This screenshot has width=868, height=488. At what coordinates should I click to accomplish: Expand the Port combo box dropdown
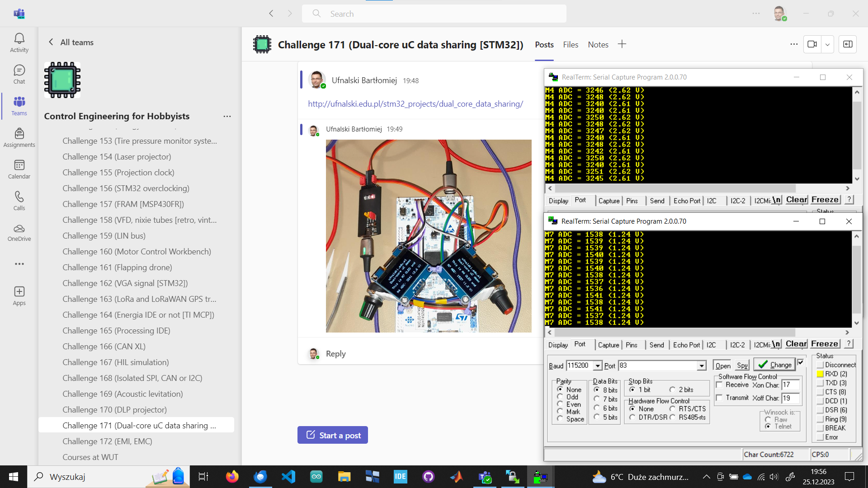pyautogui.click(x=701, y=366)
